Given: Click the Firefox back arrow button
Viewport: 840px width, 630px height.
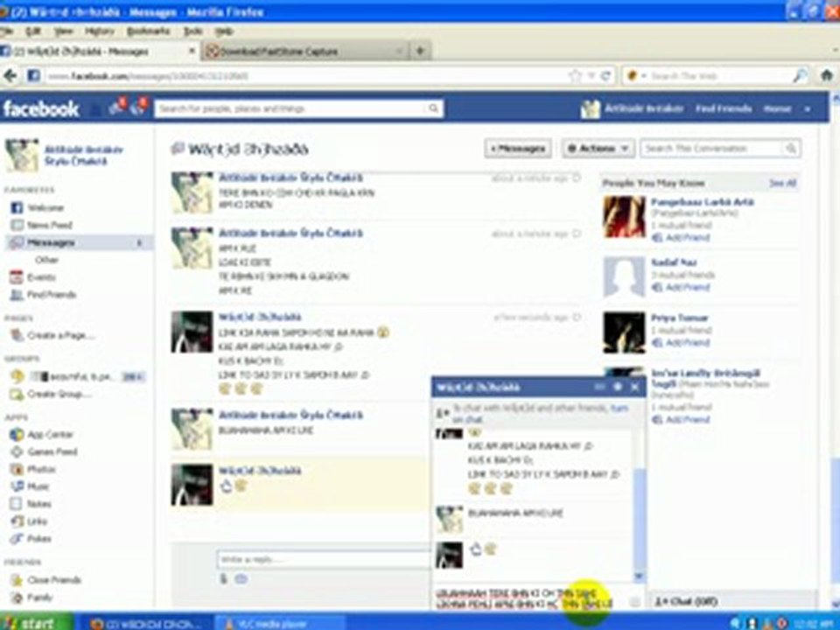Looking at the screenshot, I should pyautogui.click(x=10, y=76).
